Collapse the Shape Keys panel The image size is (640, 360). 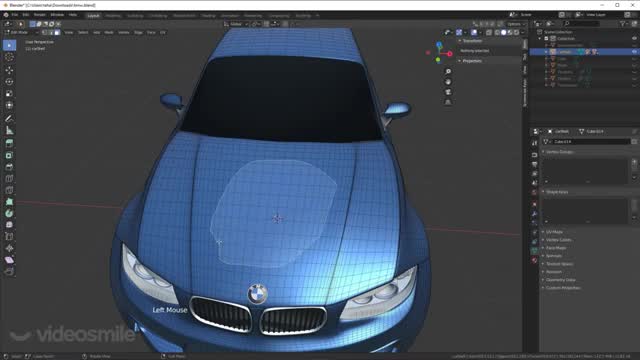[557, 192]
